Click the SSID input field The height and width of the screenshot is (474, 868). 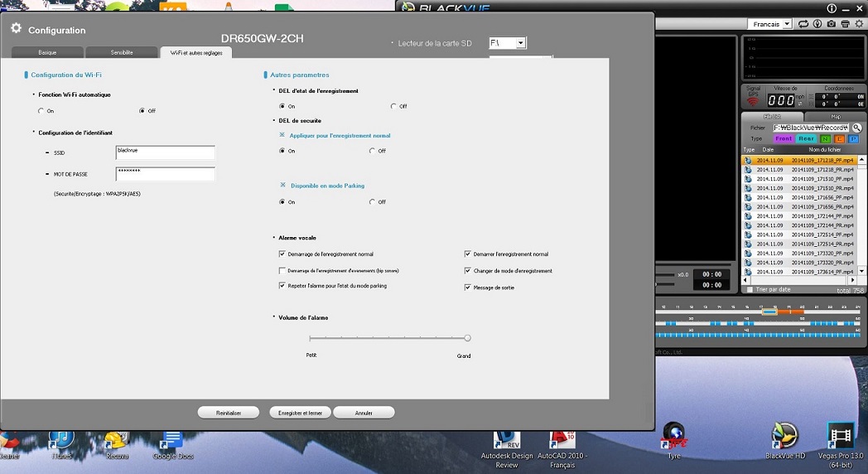point(166,152)
